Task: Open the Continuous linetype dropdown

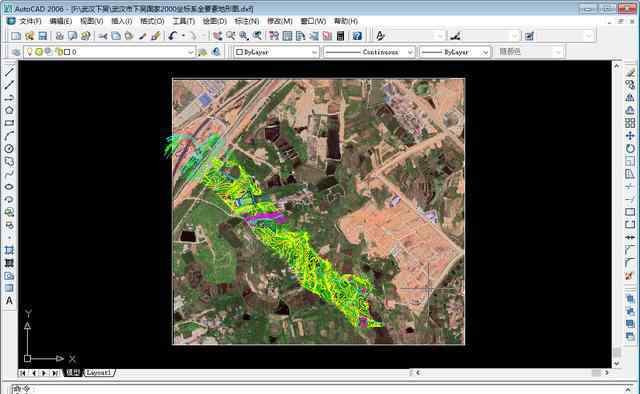Action: pos(369,52)
